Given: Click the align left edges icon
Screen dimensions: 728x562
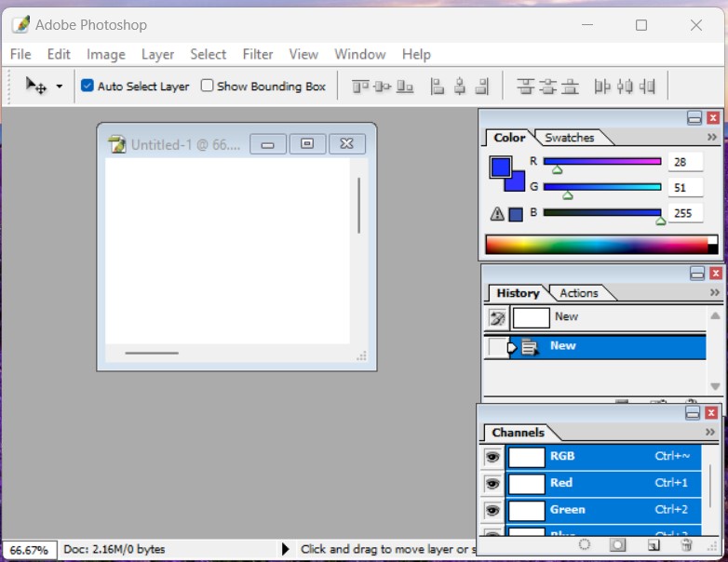Looking at the screenshot, I should pyautogui.click(x=437, y=87).
